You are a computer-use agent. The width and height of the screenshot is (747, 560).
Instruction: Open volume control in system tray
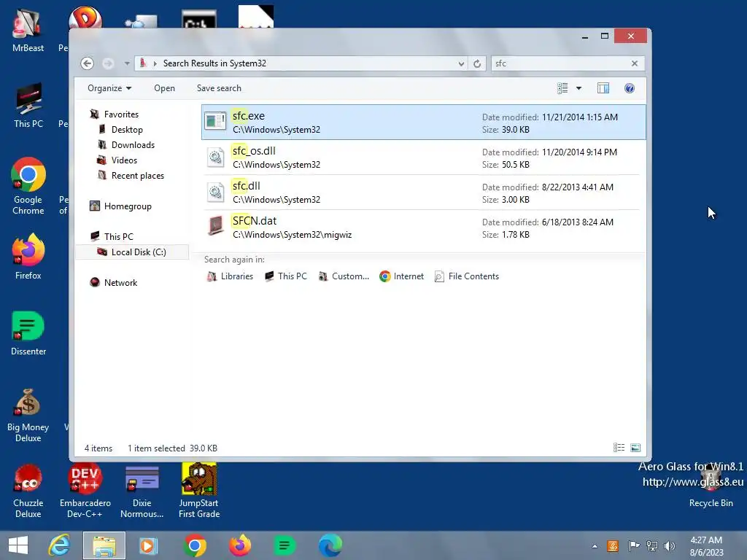click(670, 546)
